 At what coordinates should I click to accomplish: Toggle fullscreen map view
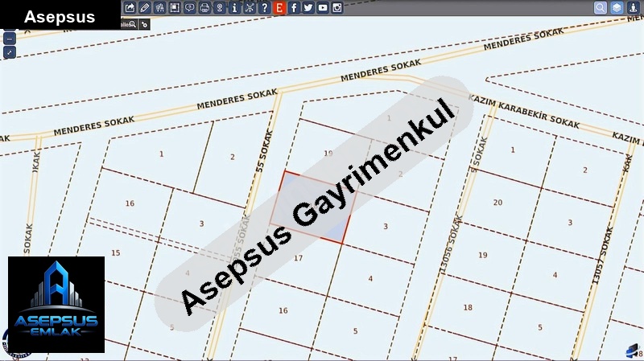9,52
